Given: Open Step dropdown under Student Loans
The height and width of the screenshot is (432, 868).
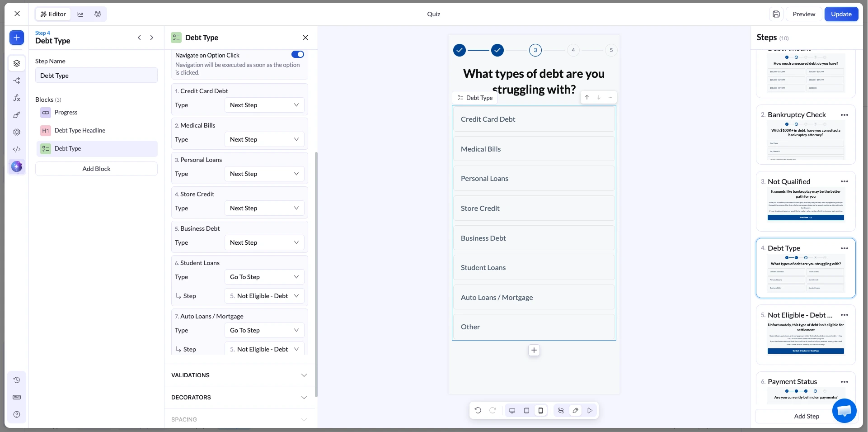Looking at the screenshot, I should click(x=264, y=296).
